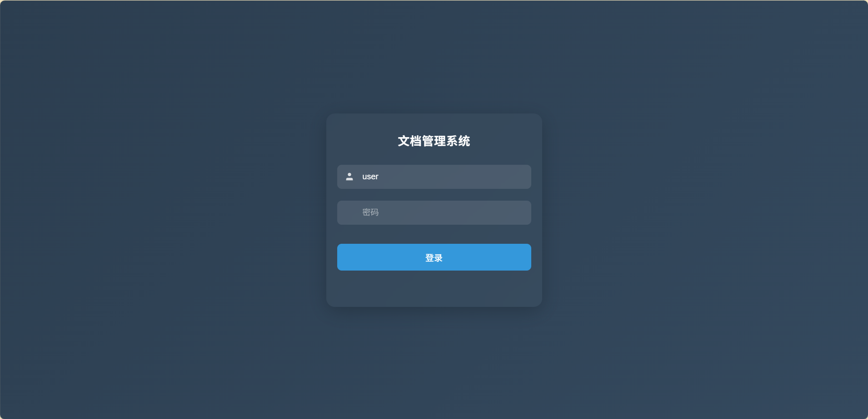Submit the form with the blue 登录 button
Viewport: 868px width, 419px height.
click(434, 257)
